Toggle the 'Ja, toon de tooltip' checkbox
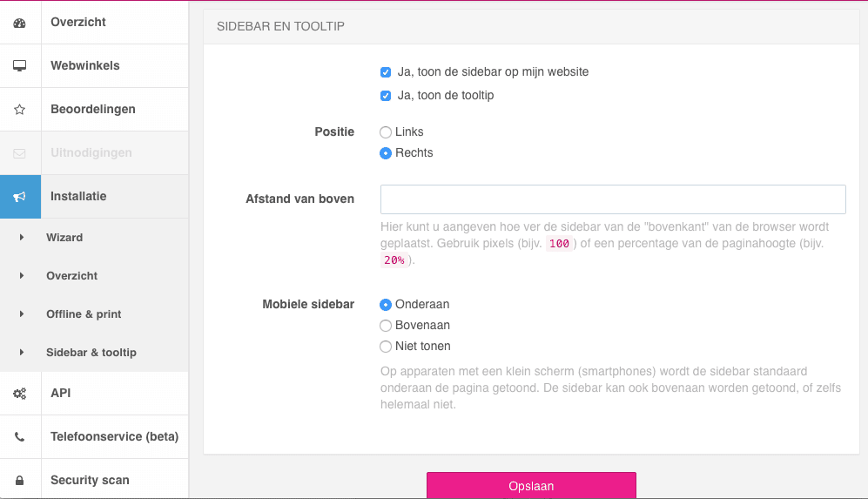868x499 pixels. pos(386,96)
